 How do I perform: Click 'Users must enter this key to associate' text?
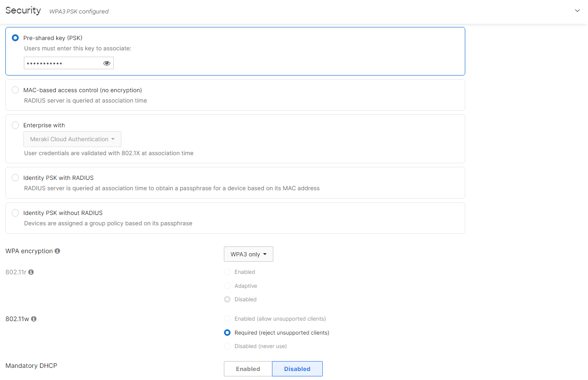[x=78, y=48]
